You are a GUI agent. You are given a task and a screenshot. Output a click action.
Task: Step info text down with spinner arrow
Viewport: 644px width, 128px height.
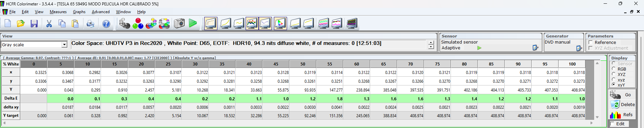[x=431, y=47]
